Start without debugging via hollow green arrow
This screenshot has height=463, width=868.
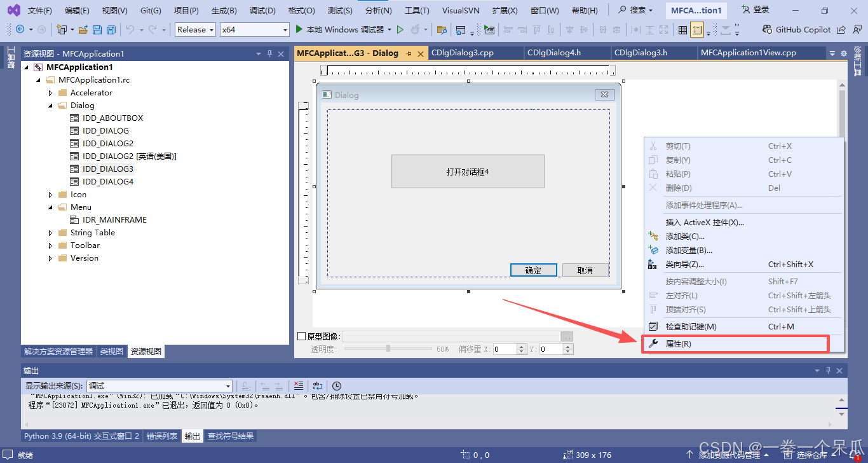(x=400, y=29)
